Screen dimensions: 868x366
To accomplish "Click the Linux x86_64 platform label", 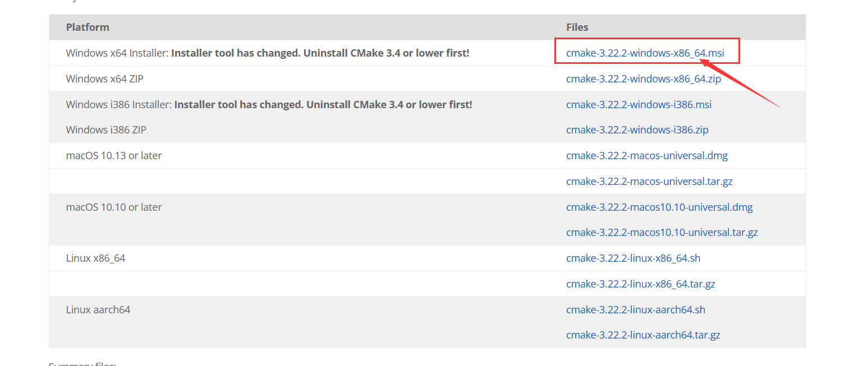I will 95,258.
